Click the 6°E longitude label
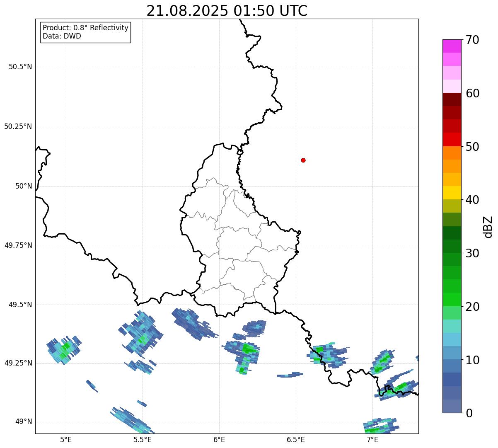This screenshot has width=498, height=448. pyautogui.click(x=219, y=440)
